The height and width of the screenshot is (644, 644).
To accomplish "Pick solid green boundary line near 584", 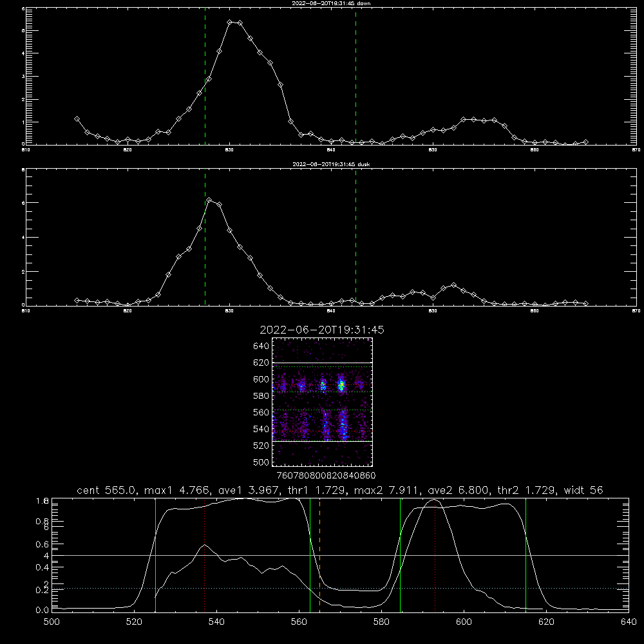I will (400, 554).
